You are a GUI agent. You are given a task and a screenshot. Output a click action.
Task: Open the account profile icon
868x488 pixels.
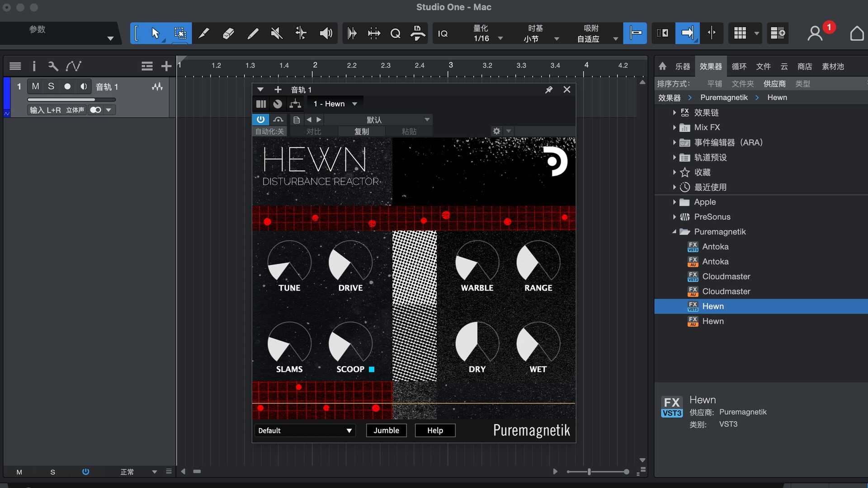[815, 33]
